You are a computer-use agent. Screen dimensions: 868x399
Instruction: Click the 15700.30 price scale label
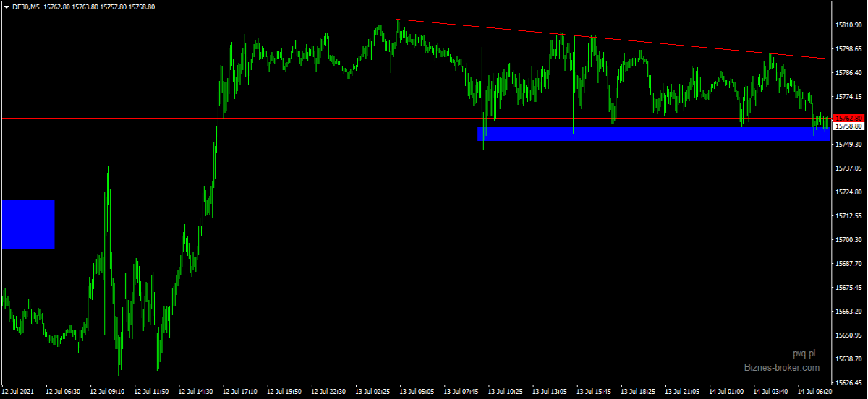coord(848,240)
